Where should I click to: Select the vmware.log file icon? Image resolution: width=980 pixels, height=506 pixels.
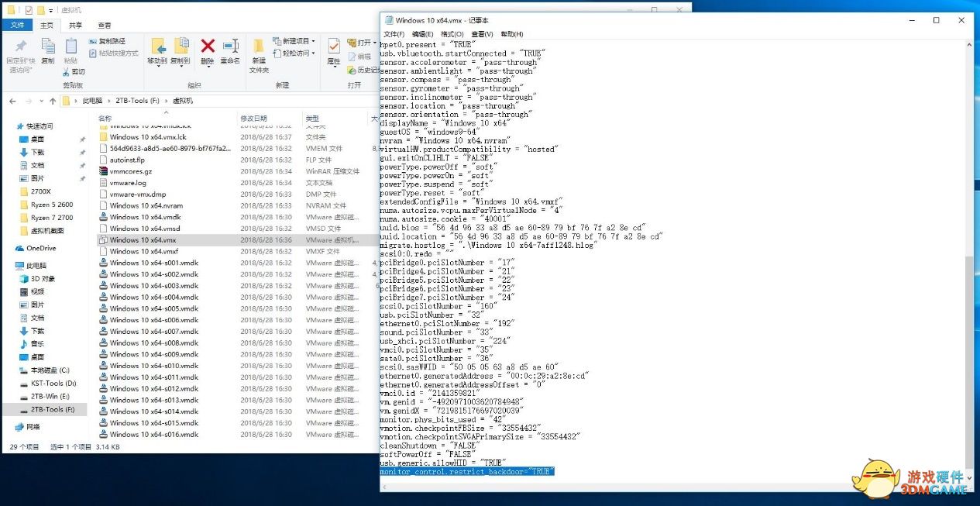(103, 183)
